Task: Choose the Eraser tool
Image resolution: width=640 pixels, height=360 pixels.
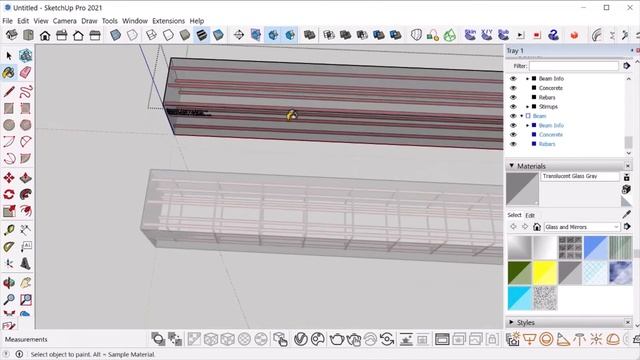Action: [x=25, y=73]
